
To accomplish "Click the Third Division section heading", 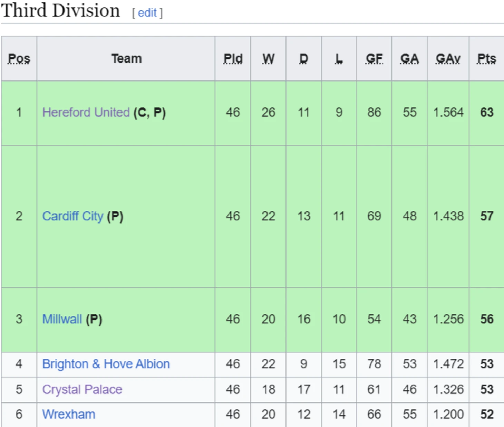I will pyautogui.click(x=60, y=10).
